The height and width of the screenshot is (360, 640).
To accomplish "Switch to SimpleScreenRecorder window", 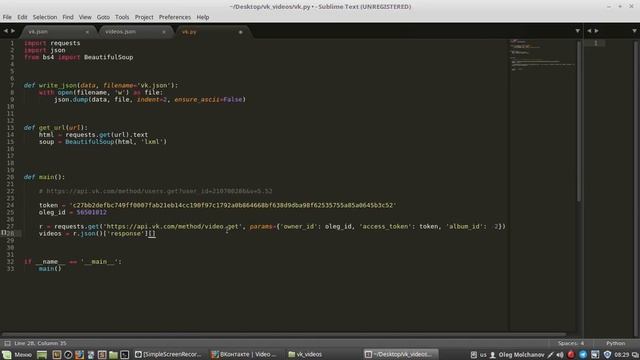I will tap(168, 354).
